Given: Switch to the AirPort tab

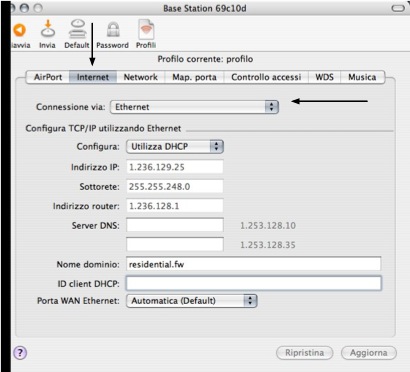Looking at the screenshot, I should tap(48, 77).
